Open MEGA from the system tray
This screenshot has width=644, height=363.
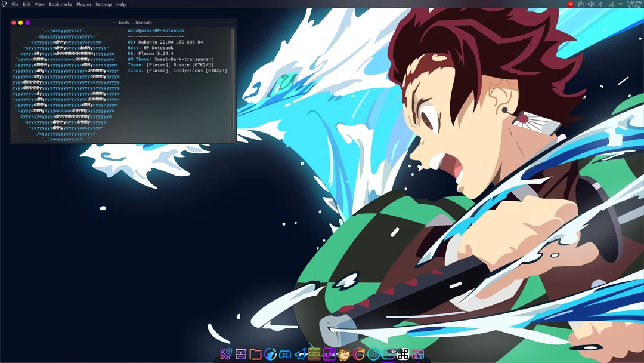(571, 4)
